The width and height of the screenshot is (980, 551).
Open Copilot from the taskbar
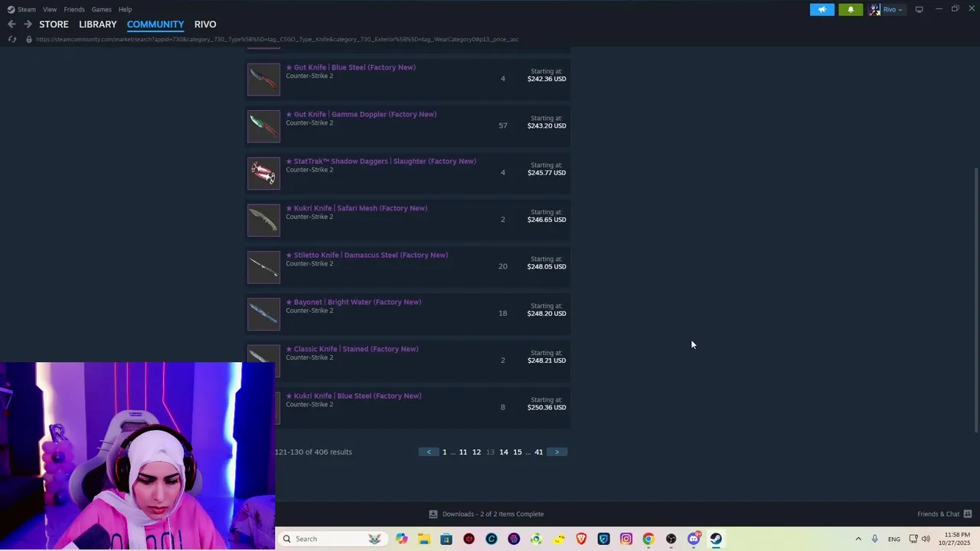401,539
